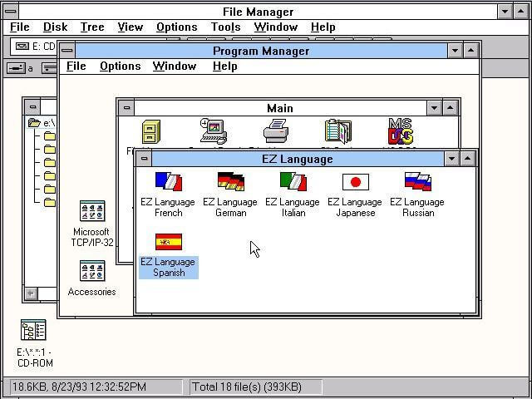Open the File Manager control menu box
532x399 pixels.
tap(11, 12)
